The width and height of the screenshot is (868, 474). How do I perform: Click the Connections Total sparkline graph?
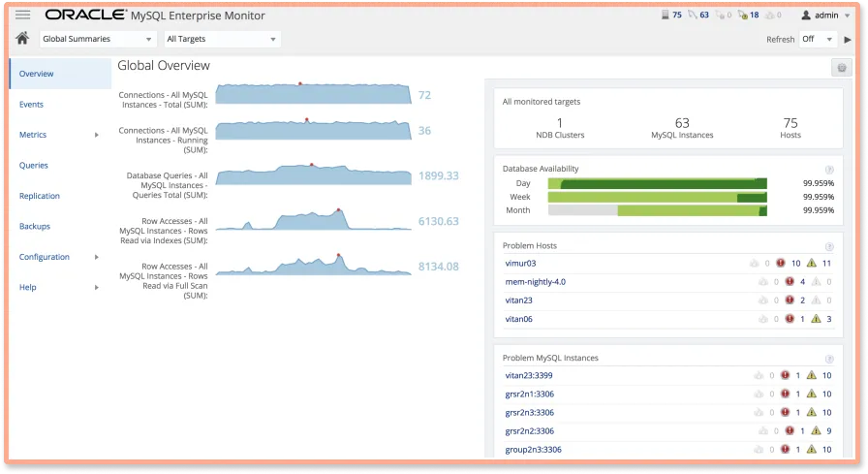(313, 93)
